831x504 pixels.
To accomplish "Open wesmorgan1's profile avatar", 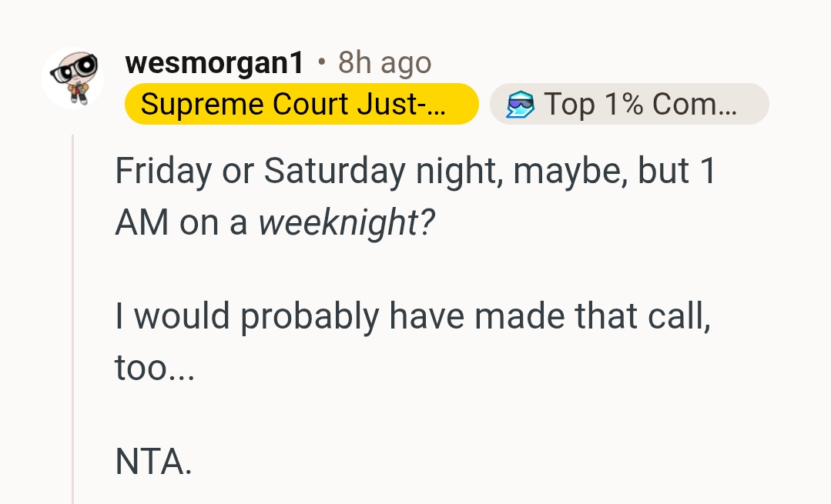I will click(73, 78).
